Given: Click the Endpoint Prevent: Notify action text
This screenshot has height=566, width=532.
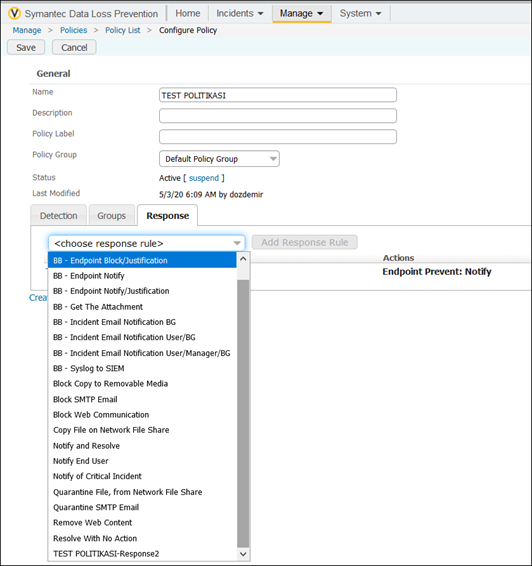Looking at the screenshot, I should (437, 271).
